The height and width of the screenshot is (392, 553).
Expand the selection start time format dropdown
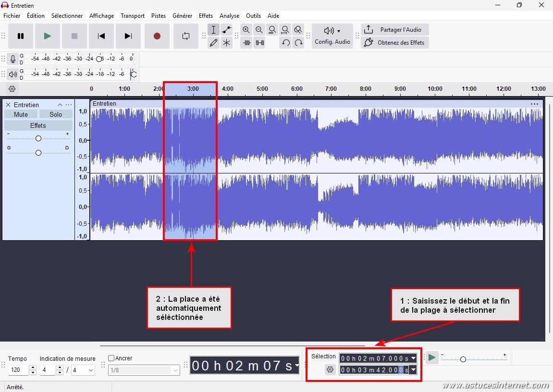point(413,358)
